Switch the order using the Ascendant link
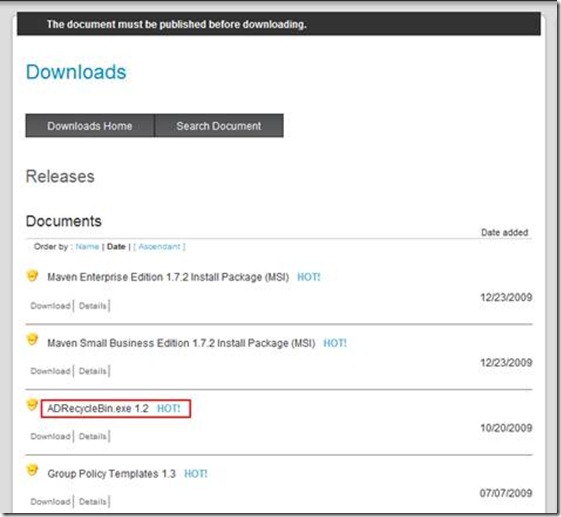Screen dimensions: 561x517 (159, 247)
